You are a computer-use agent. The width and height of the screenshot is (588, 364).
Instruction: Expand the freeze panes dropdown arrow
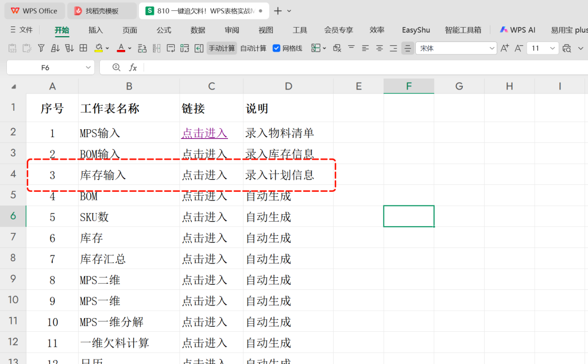coord(324,48)
